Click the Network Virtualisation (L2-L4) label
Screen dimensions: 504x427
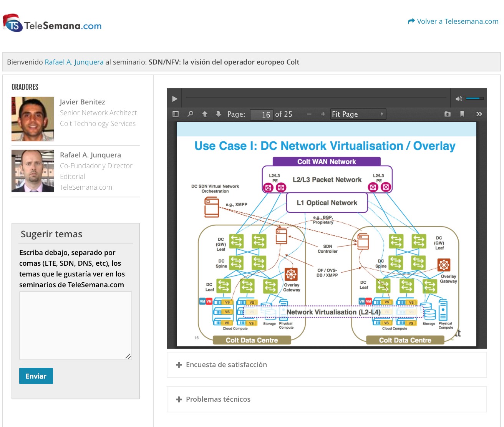pos(333,312)
